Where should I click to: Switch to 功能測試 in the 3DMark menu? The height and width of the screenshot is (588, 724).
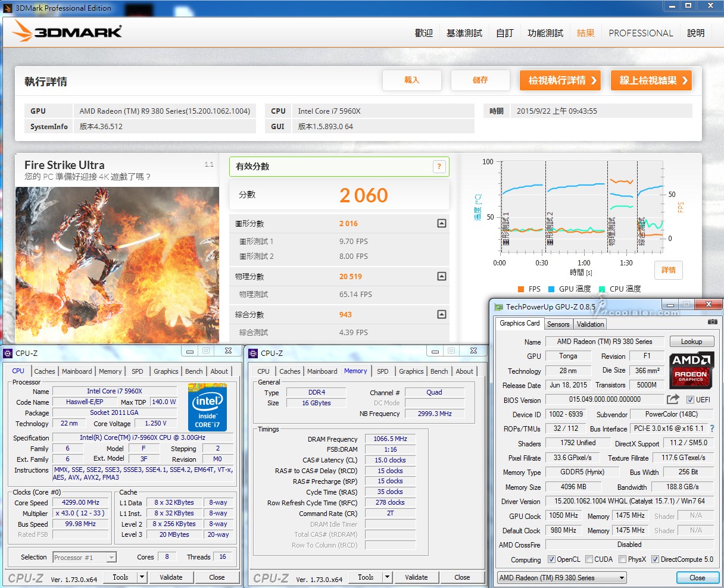[x=545, y=33]
